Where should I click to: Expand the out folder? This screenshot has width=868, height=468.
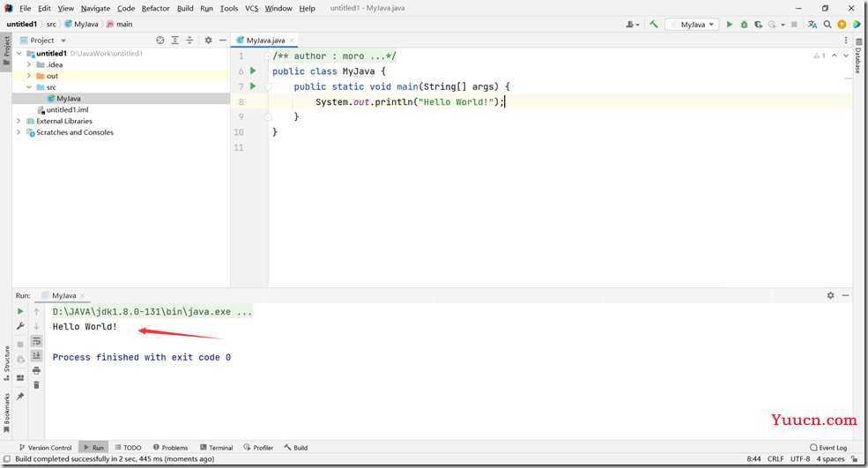tap(29, 76)
